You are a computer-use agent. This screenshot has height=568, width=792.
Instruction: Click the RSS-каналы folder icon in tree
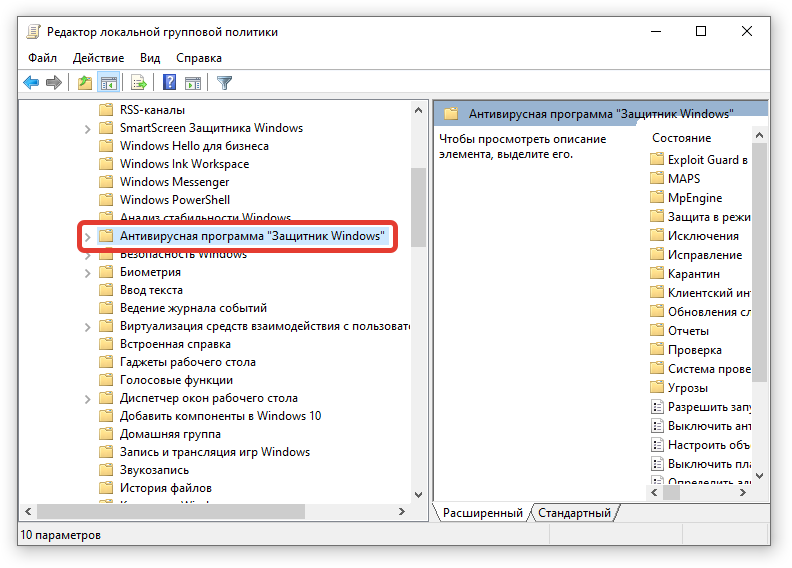(106, 110)
